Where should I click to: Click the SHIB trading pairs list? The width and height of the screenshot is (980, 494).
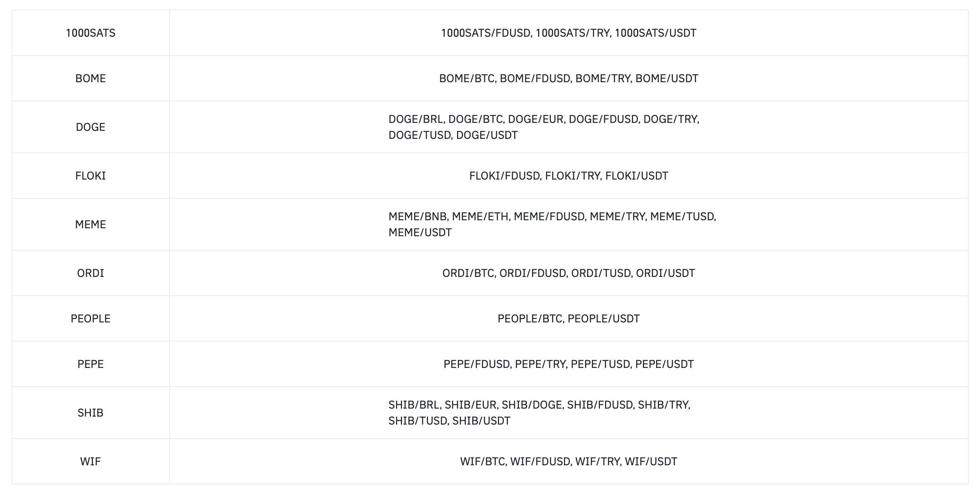coord(539,413)
